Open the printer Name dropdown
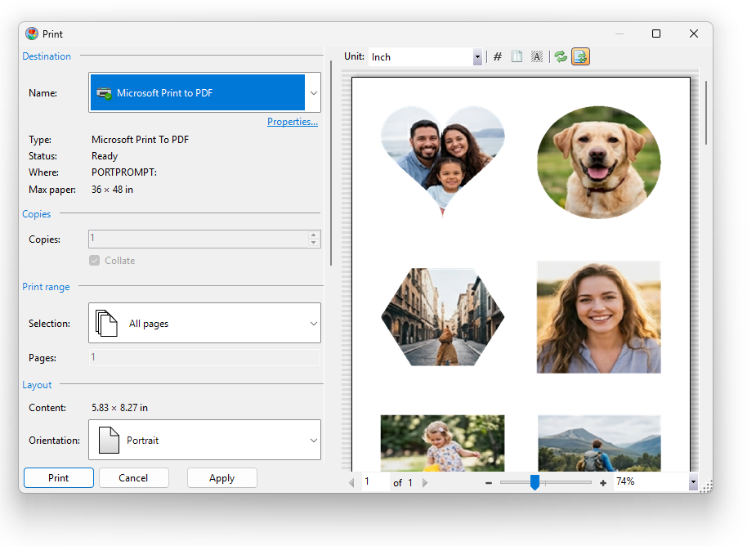The width and height of the screenshot is (756, 546). [313, 92]
